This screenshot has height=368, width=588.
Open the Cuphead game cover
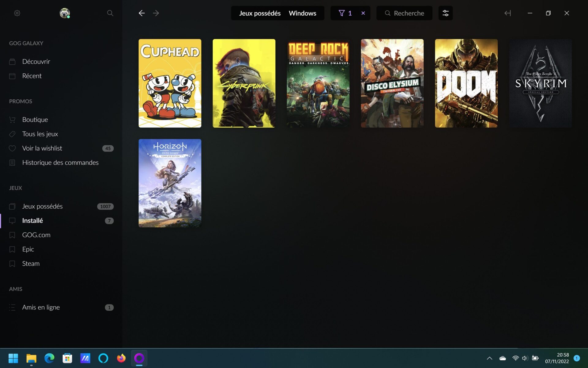point(170,83)
